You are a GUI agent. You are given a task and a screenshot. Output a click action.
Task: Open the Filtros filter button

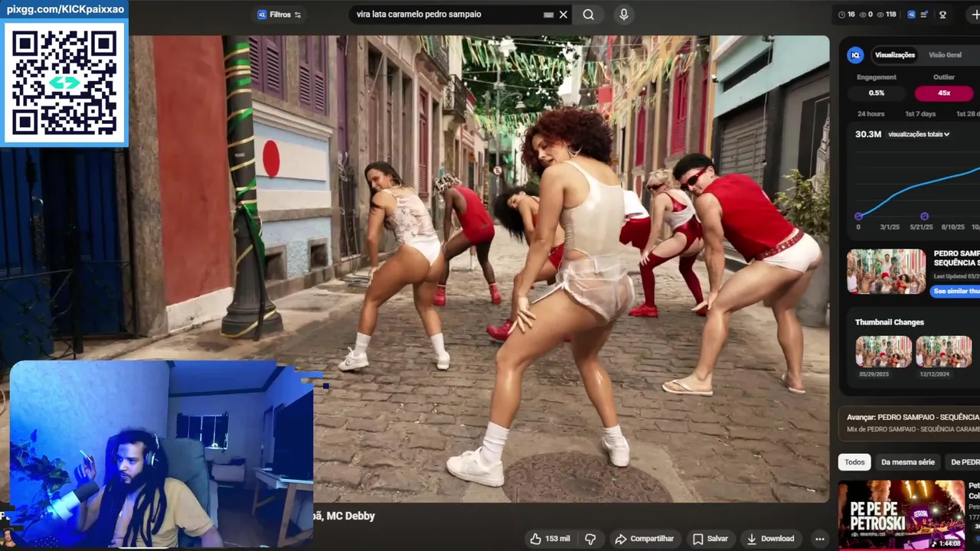(279, 15)
